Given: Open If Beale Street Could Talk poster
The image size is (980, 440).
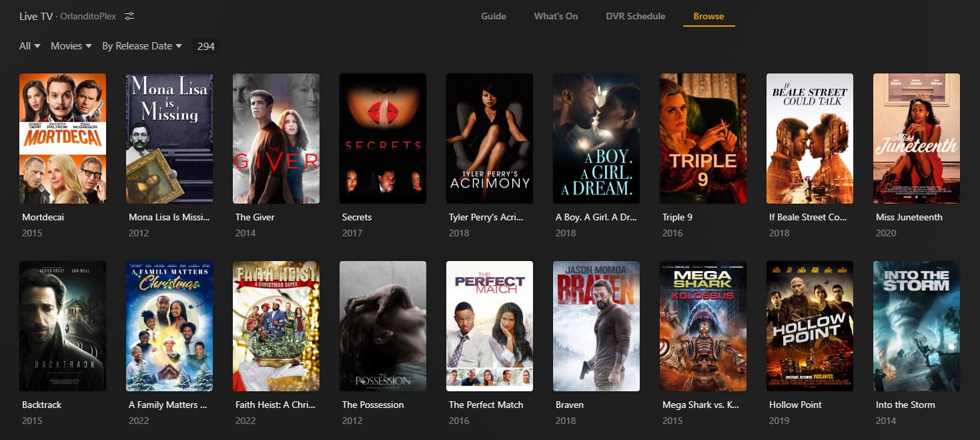Looking at the screenshot, I should point(810,138).
